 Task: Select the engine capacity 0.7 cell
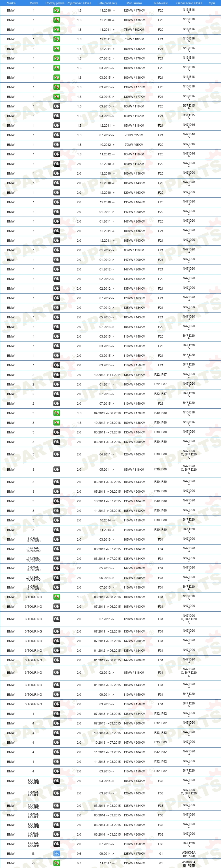[x=79, y=863]
